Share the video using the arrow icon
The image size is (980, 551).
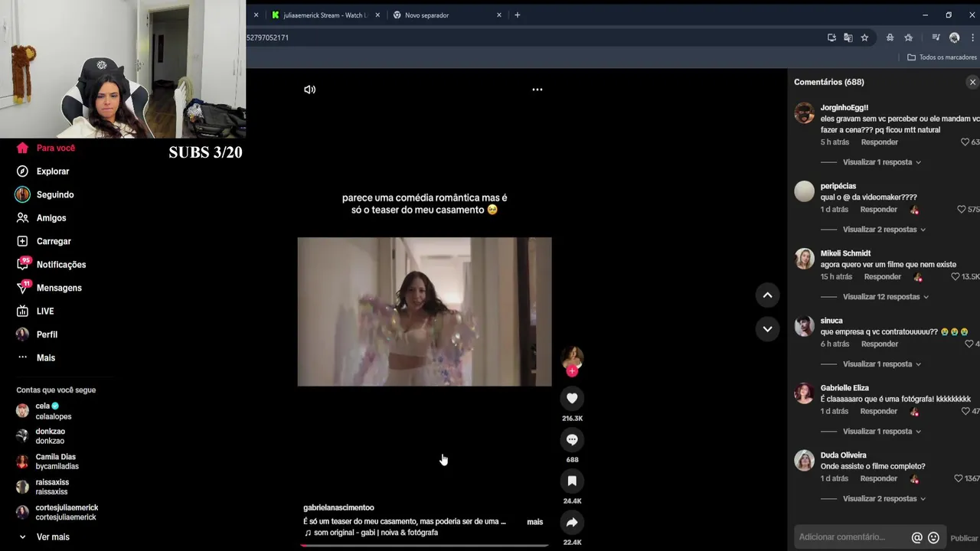tap(572, 522)
